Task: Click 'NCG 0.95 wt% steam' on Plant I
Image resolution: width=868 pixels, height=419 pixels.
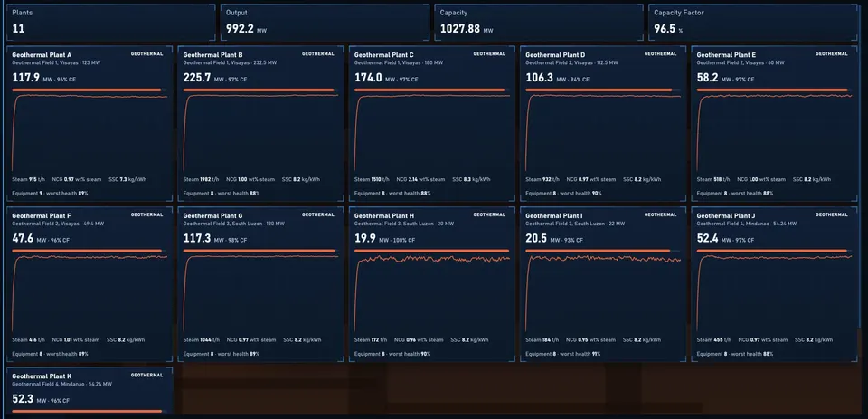Action: [590, 340]
